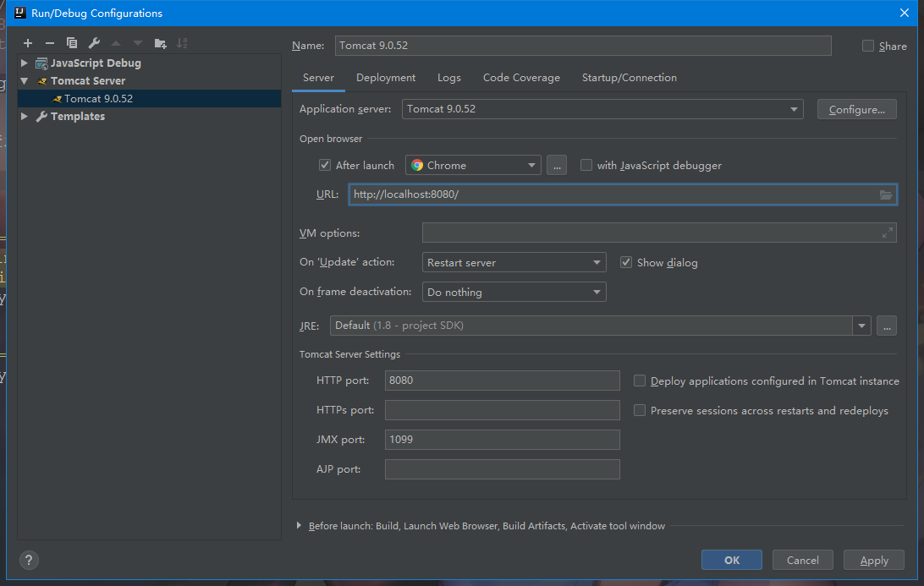The image size is (924, 586).
Task: Move configuration down arrow icon
Action: [x=138, y=43]
